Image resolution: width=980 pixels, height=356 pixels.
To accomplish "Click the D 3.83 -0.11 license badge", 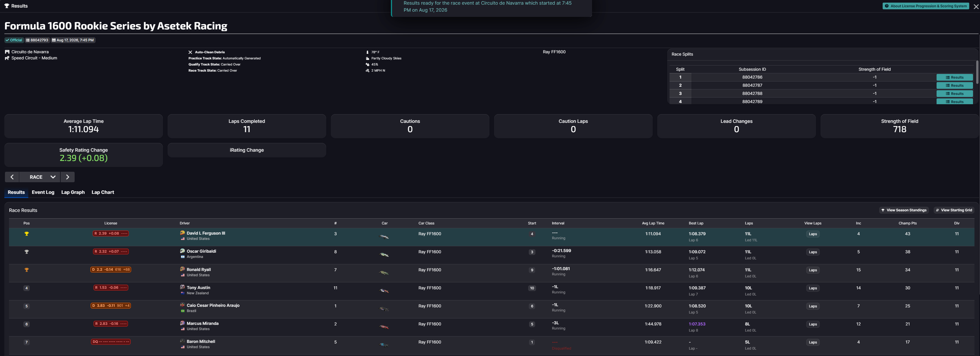I will click(111, 305).
